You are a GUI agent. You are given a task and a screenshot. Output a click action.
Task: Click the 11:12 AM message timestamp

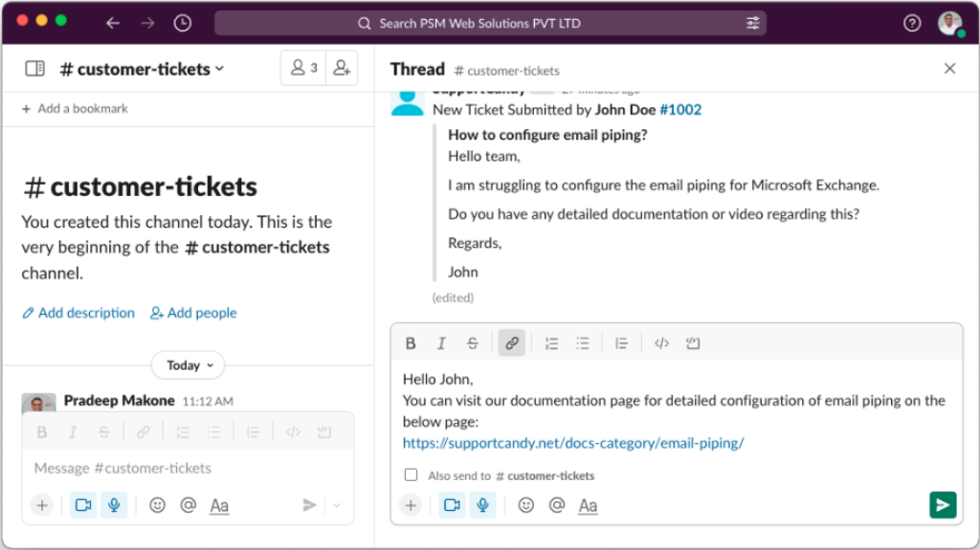208,401
